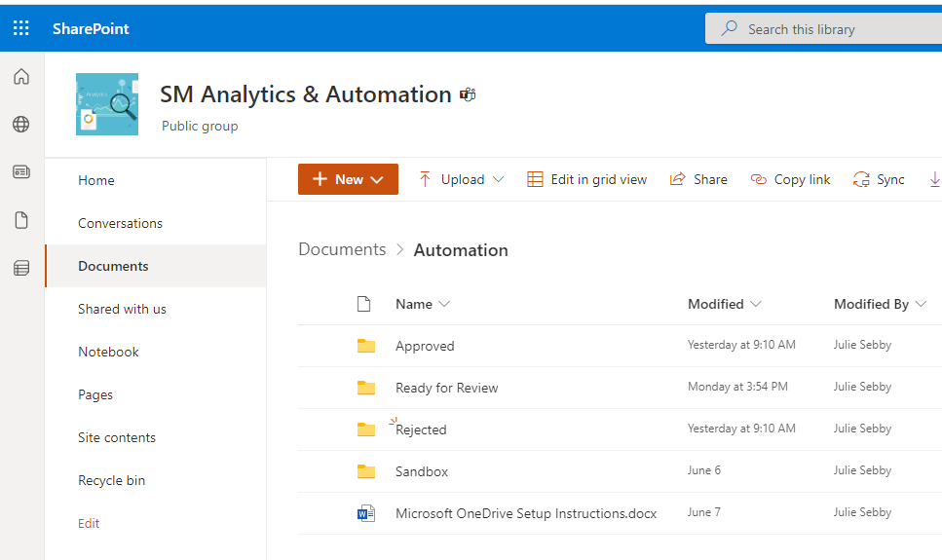Screen dimensions: 942x560
Task: Open Notebook in site navigation
Action: pos(108,353)
